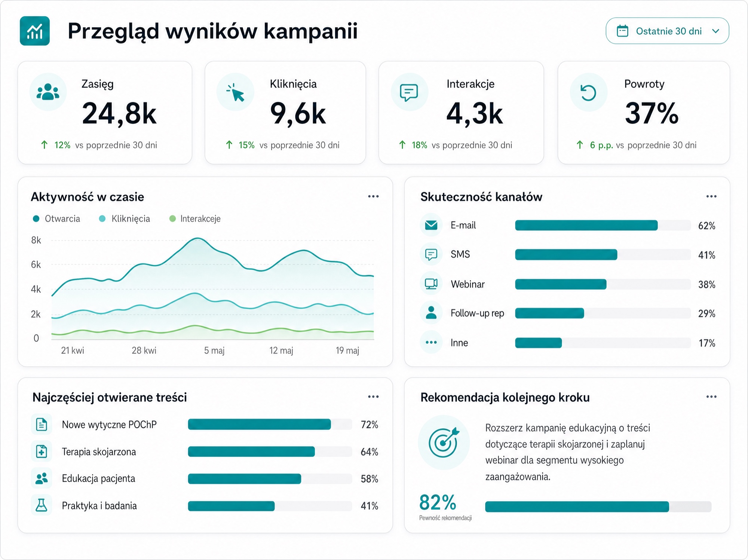This screenshot has height=560, width=748.
Task: Click the Praktyka i badania flask icon
Action: click(42, 505)
